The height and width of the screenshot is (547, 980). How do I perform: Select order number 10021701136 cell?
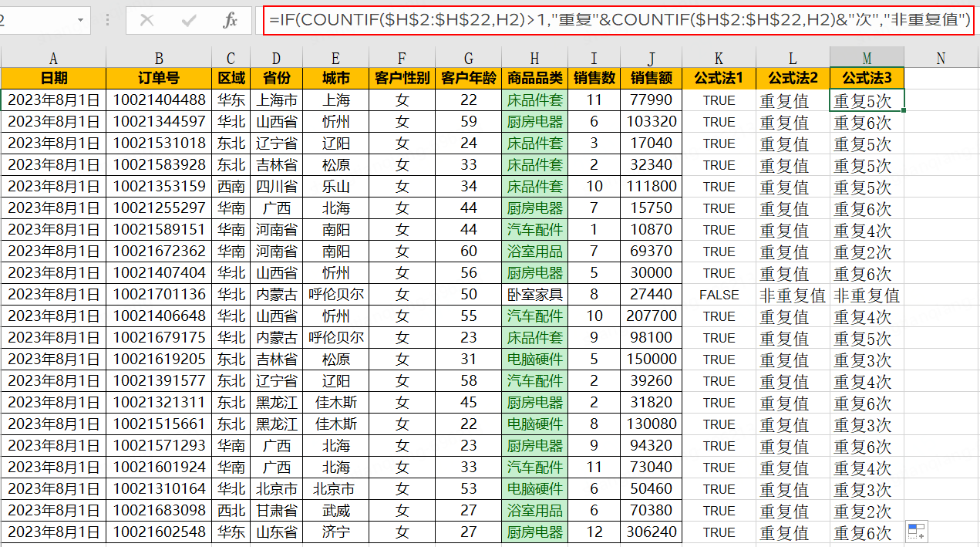click(159, 295)
